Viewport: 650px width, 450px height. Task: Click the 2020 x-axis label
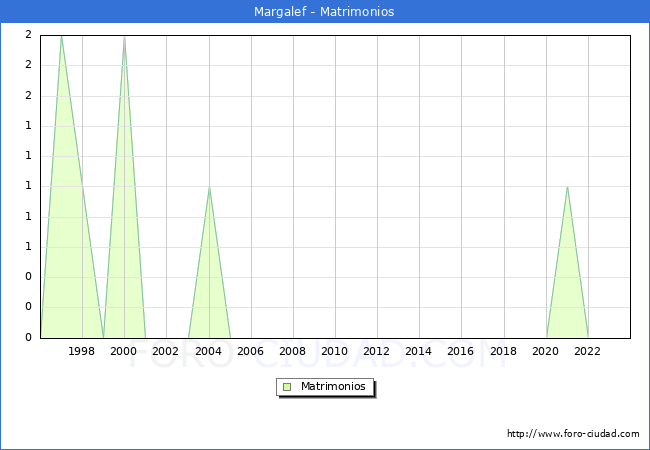[x=546, y=351]
